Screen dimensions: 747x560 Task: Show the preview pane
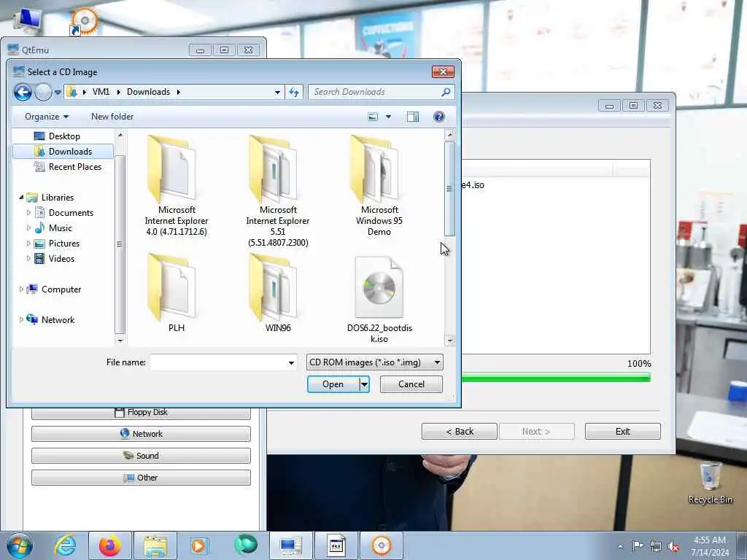click(413, 117)
